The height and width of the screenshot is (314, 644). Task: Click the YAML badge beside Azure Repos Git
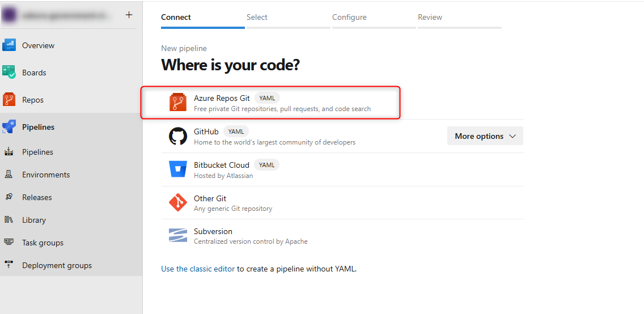268,98
